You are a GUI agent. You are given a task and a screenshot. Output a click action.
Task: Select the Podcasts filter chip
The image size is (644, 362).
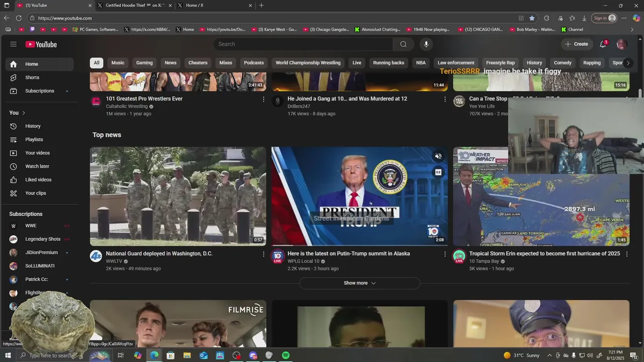254,63
